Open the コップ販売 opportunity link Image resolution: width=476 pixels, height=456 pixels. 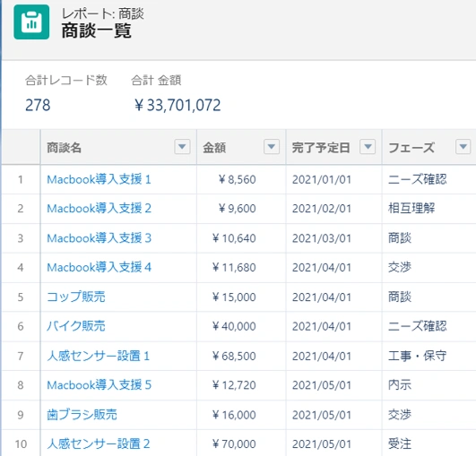pos(76,297)
